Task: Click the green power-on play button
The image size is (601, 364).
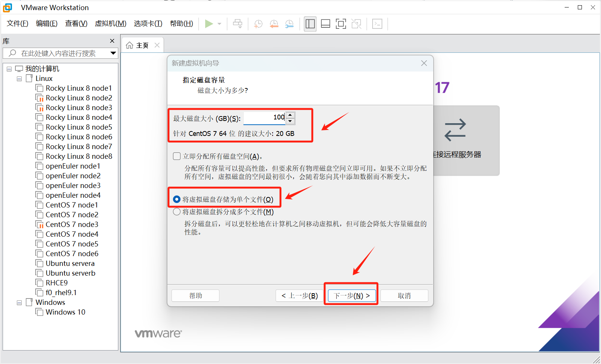Action: [x=209, y=24]
